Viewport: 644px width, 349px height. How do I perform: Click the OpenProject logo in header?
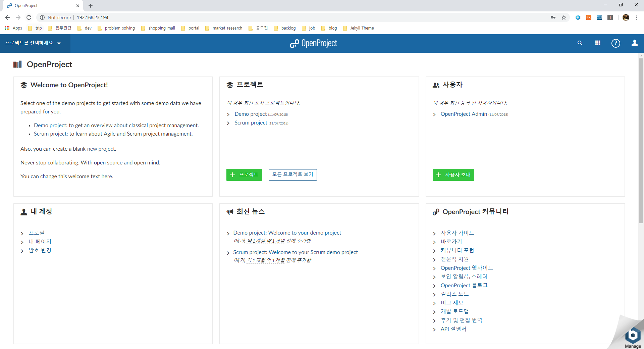[314, 43]
